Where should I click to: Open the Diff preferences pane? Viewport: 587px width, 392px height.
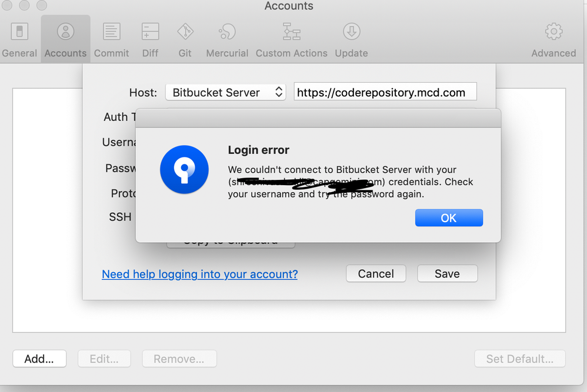[150, 39]
